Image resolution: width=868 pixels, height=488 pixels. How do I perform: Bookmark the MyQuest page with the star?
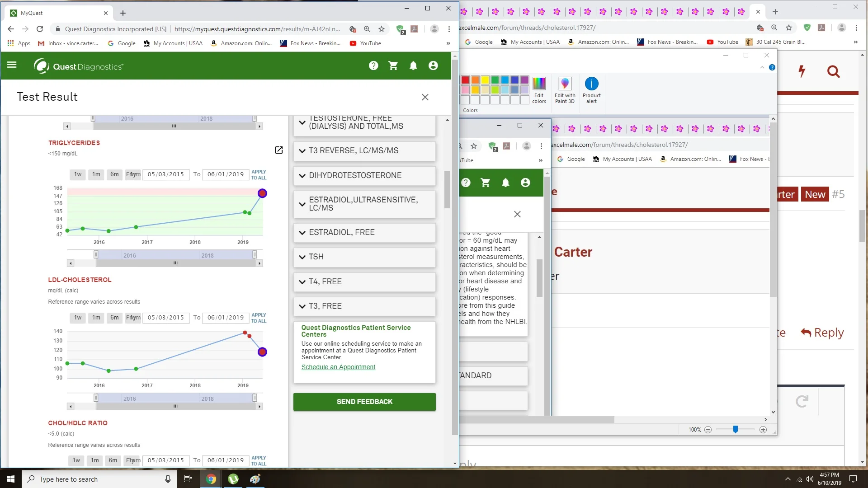pos(382,29)
